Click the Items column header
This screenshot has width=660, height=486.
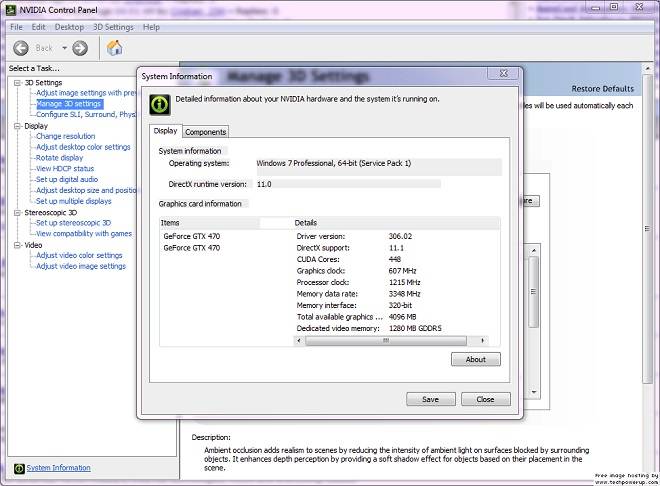coord(209,223)
